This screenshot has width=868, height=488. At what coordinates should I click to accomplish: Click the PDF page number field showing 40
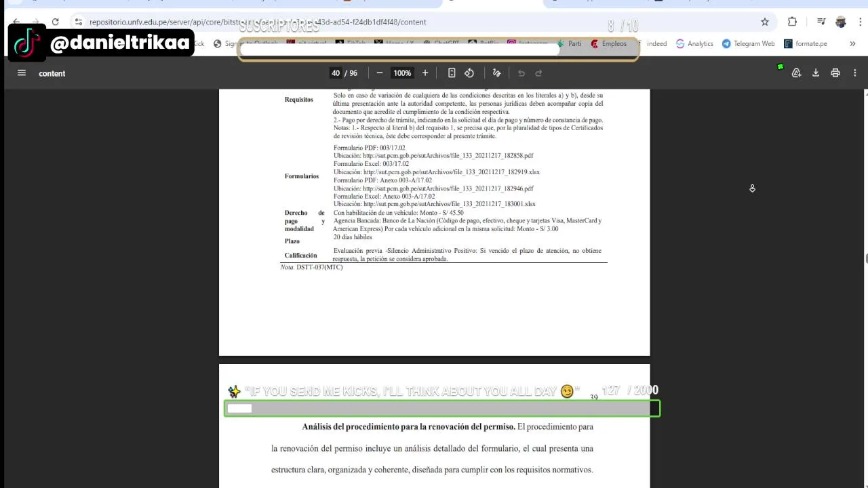[x=335, y=73]
